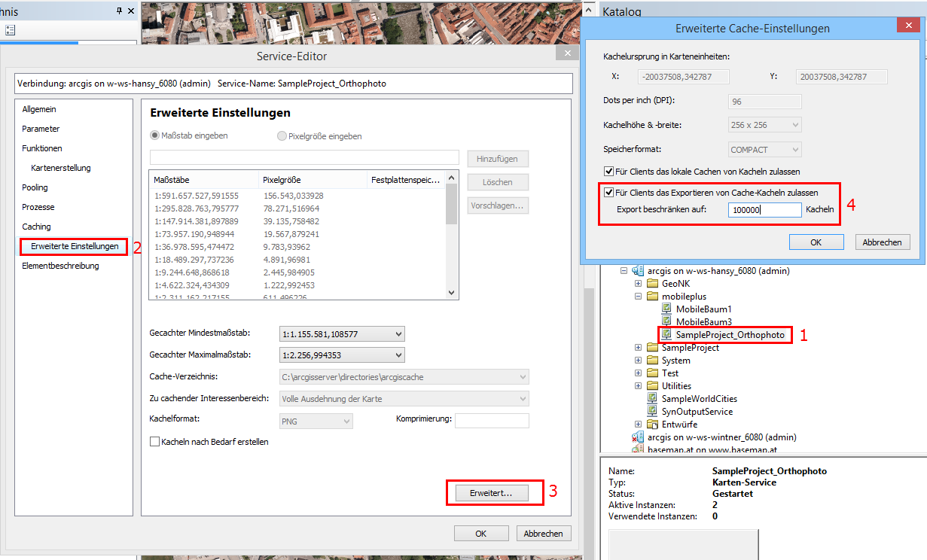
Task: Select the SynOutputService service icon
Action: [x=653, y=412]
